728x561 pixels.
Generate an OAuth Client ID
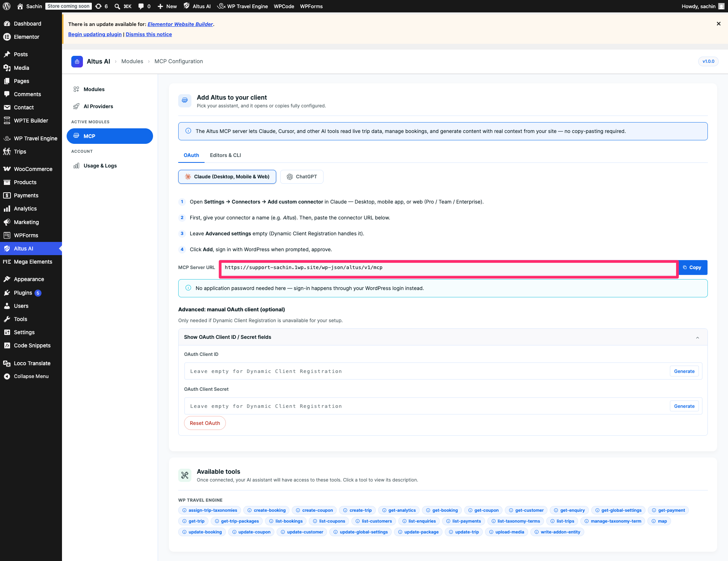click(684, 371)
